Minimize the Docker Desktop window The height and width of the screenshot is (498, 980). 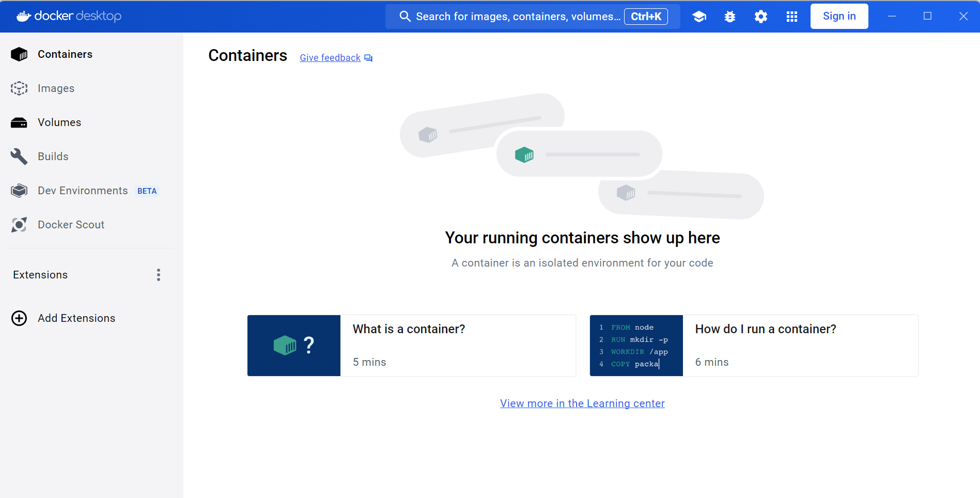coord(892,17)
